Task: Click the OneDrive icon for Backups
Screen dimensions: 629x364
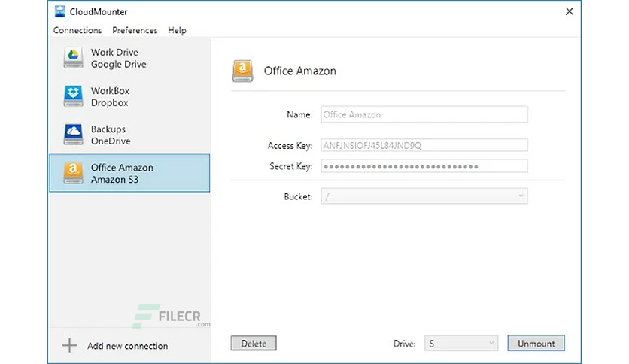Action: [73, 135]
